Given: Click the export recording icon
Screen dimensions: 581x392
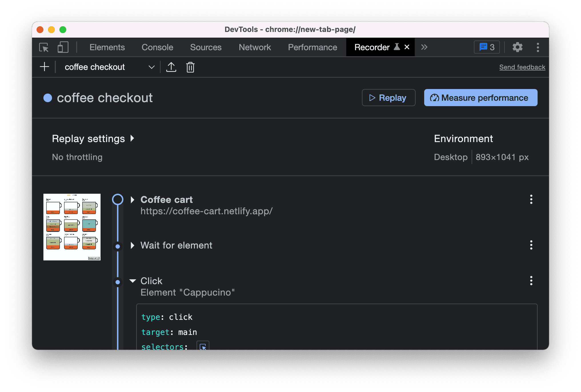Looking at the screenshot, I should click(x=171, y=67).
